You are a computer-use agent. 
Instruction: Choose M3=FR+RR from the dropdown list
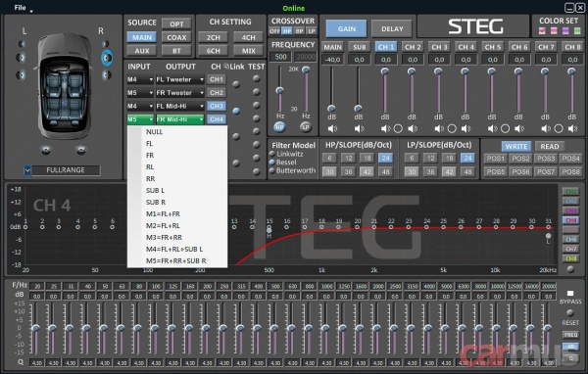tap(165, 237)
